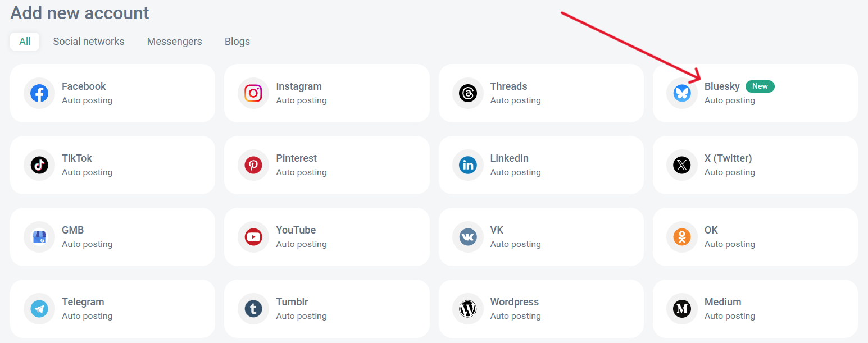Filter by the Messengers tab
Screen dimensions: 868x343
click(174, 42)
